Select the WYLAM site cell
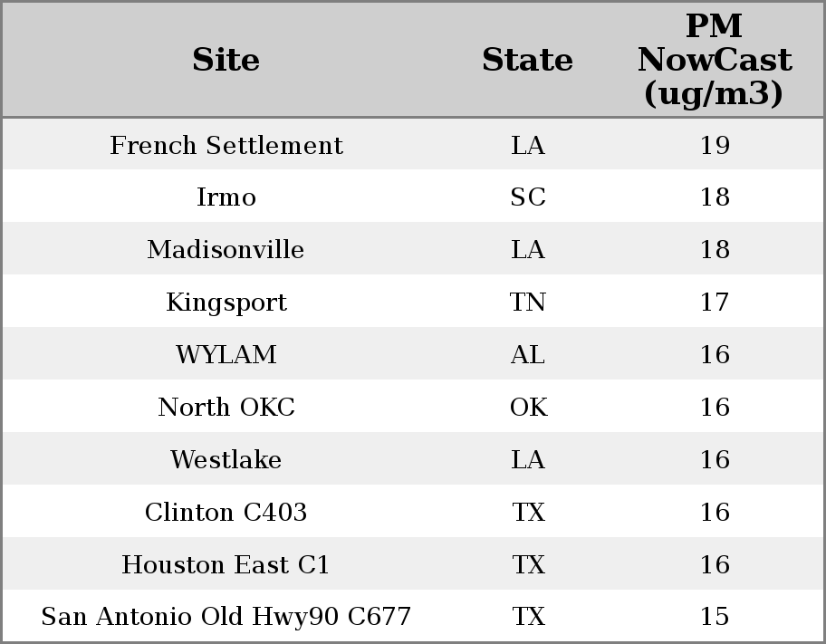826x644 pixels. 226,354
